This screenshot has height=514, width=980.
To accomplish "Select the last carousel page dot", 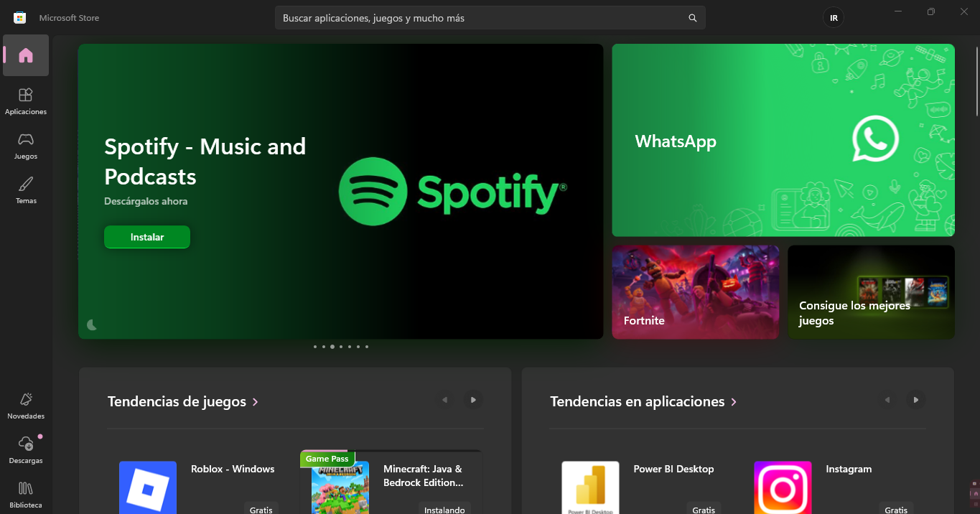I will tap(367, 347).
